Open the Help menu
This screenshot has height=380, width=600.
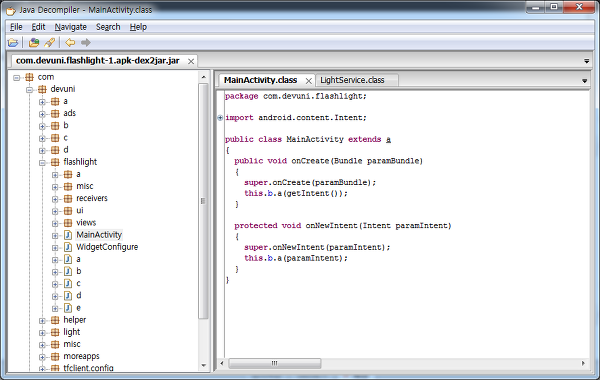pyautogui.click(x=138, y=27)
